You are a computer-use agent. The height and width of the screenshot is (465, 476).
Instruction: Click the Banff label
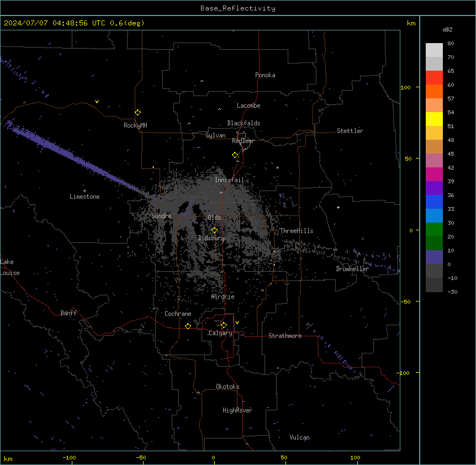pos(68,313)
